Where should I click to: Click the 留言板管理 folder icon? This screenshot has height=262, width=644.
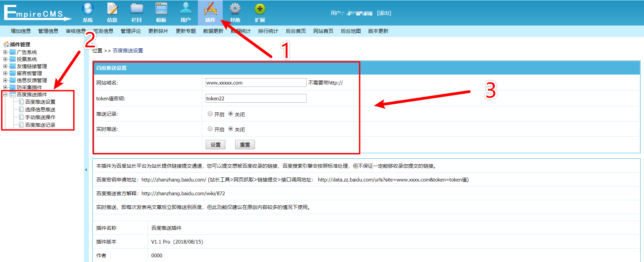tap(13, 73)
